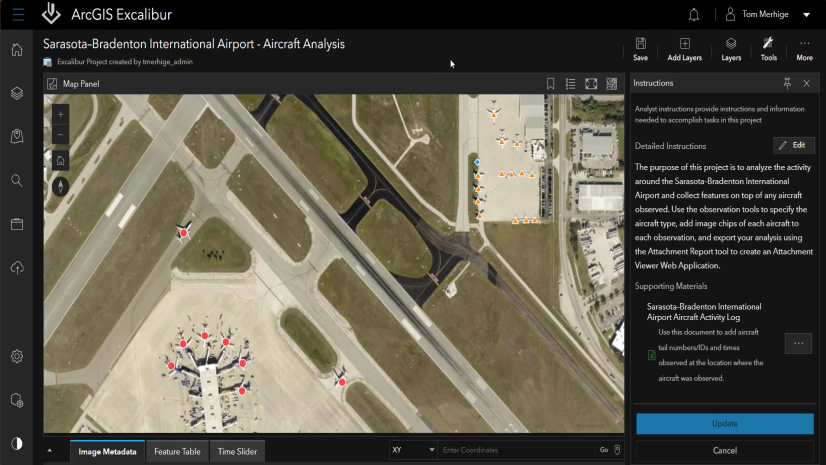Close the Instructions panel
The width and height of the screenshot is (826, 465).
807,83
